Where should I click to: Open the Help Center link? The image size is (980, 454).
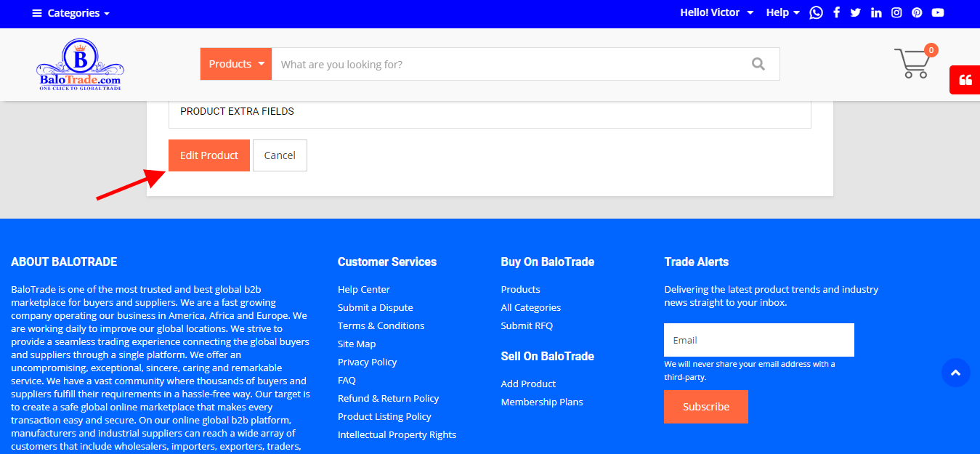pyautogui.click(x=364, y=289)
